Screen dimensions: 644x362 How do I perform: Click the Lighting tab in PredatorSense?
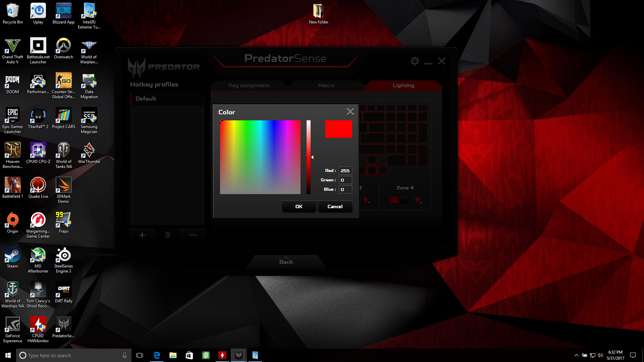coord(402,85)
